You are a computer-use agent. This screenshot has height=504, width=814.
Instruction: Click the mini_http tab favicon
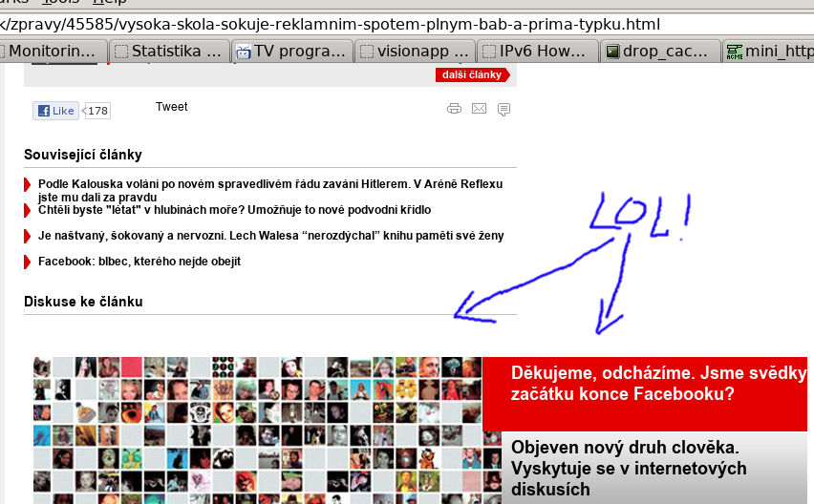click(734, 52)
